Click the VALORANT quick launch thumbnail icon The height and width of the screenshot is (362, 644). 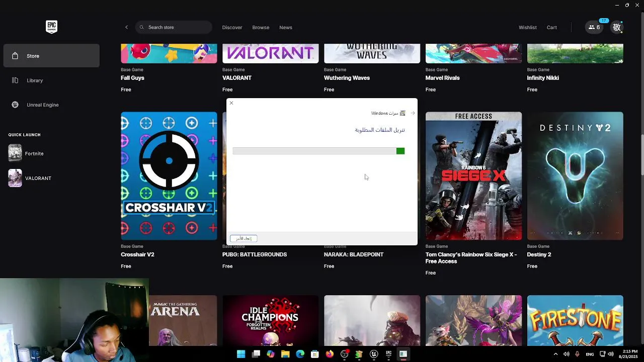click(15, 178)
